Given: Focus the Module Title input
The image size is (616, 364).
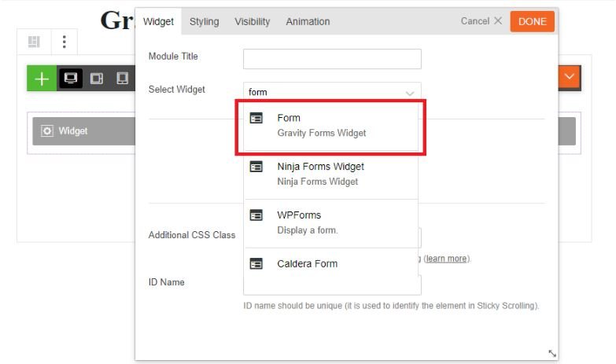Looking at the screenshot, I should point(332,59).
